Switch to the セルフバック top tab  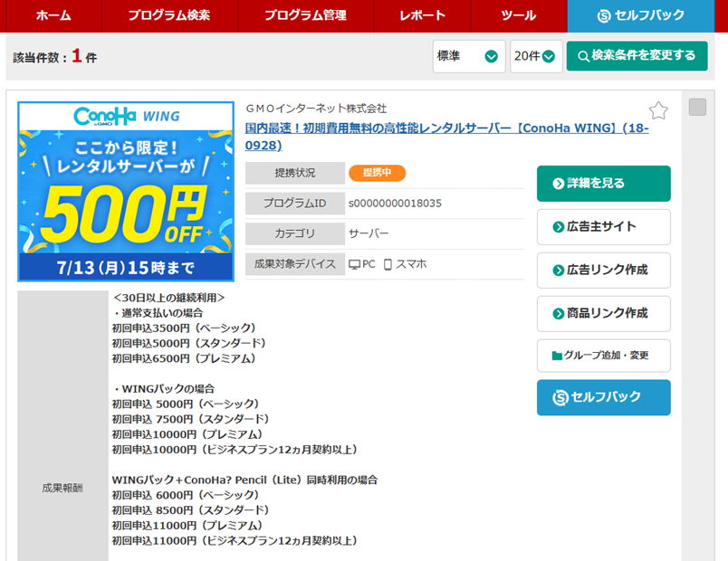[641, 15]
